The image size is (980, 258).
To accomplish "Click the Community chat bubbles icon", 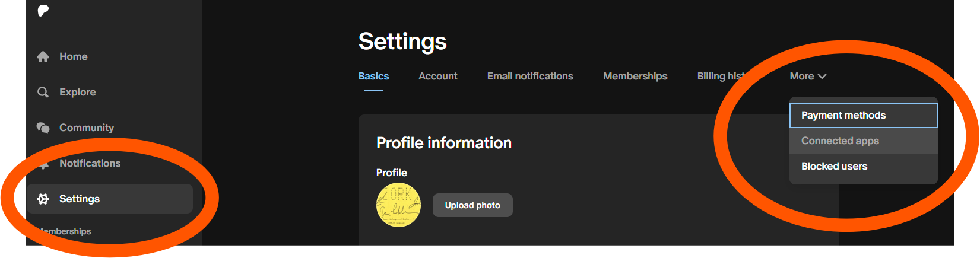I will coord(43,128).
